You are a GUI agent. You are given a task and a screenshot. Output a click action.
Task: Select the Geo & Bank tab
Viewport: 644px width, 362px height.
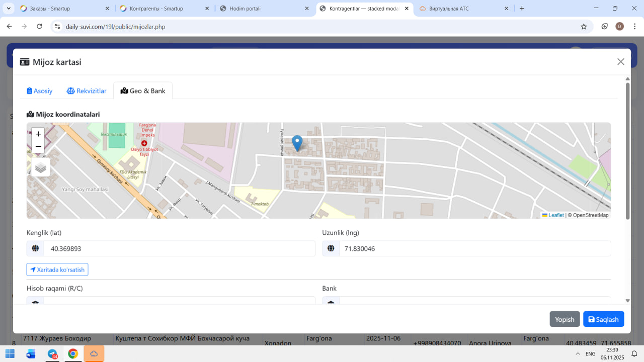[x=143, y=91]
